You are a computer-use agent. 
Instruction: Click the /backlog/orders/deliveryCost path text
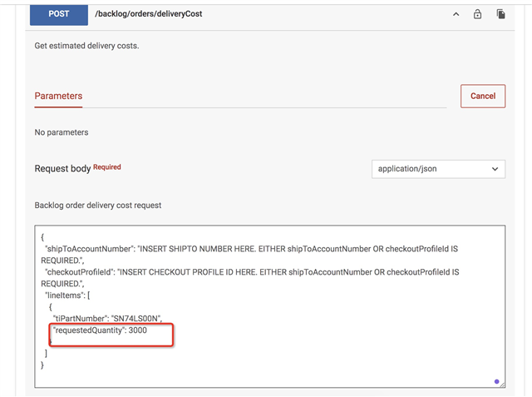[148, 14]
